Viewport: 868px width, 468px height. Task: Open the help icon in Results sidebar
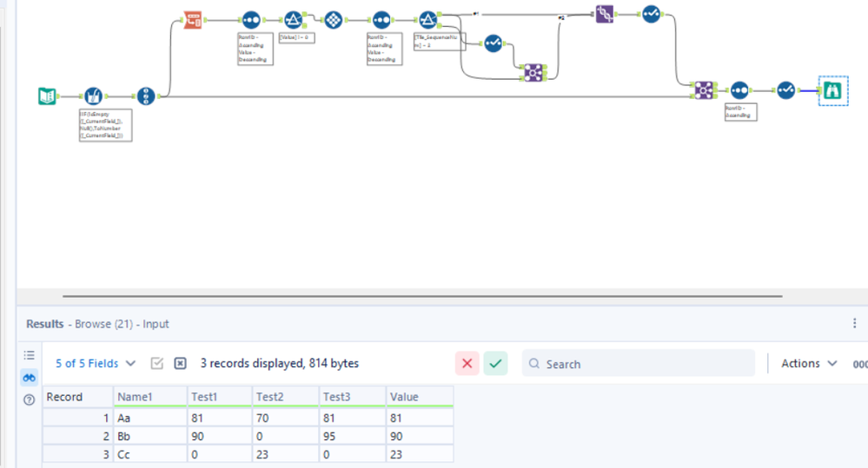click(30, 399)
